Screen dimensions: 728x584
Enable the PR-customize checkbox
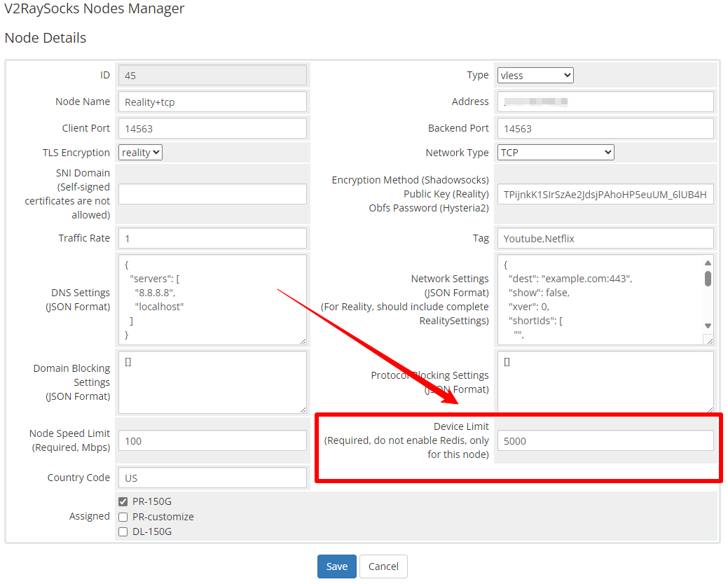123,517
